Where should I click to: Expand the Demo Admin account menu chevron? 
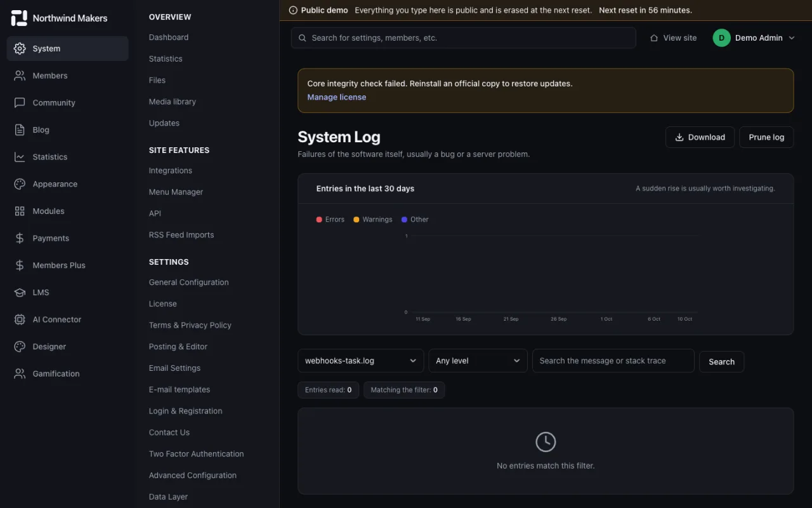792,38
